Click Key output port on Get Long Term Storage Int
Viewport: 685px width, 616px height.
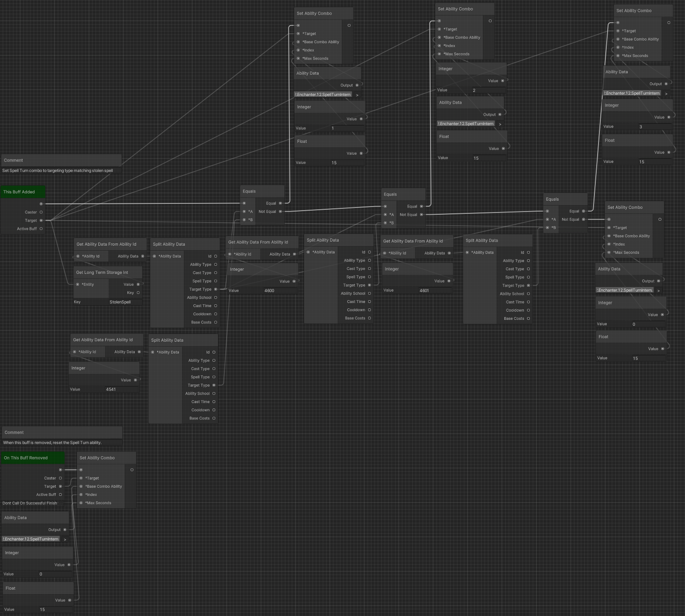click(x=138, y=293)
